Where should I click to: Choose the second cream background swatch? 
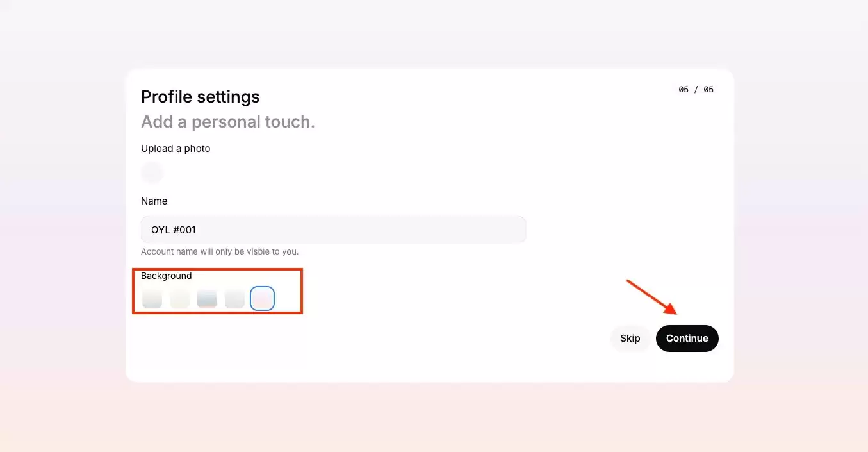coord(180,299)
